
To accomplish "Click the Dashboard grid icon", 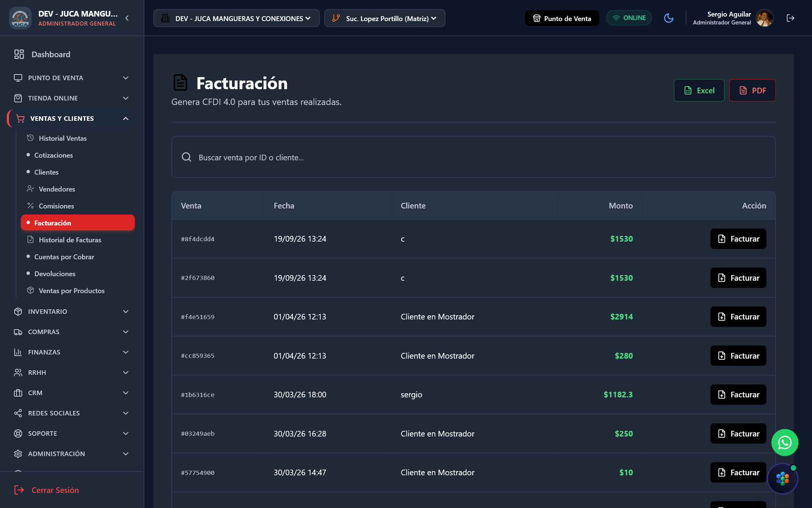I will pos(19,54).
